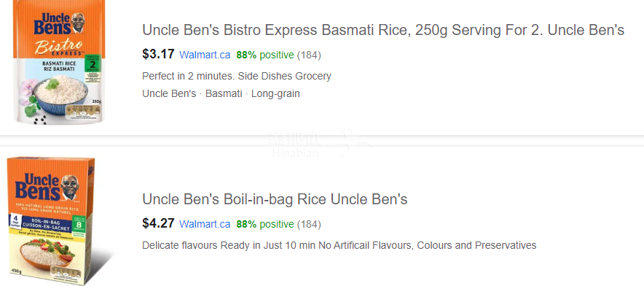Select the $3.17 price
Screen dimensions: 644x286
[x=158, y=54]
